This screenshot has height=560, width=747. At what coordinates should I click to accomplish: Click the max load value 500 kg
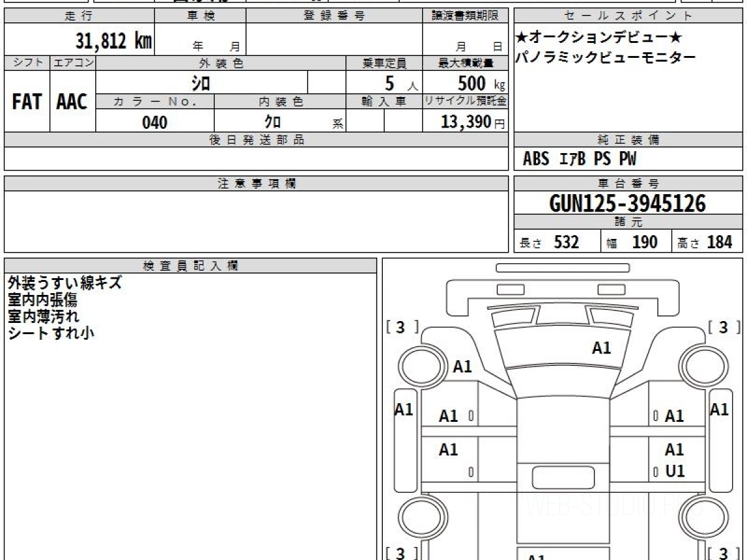tap(481, 83)
